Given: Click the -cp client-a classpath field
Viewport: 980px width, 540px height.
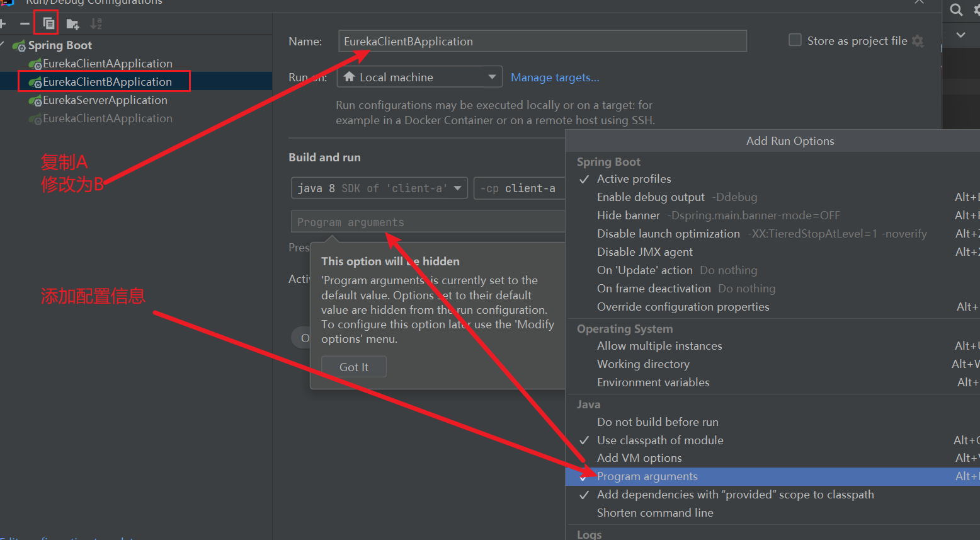Looking at the screenshot, I should tap(519, 188).
